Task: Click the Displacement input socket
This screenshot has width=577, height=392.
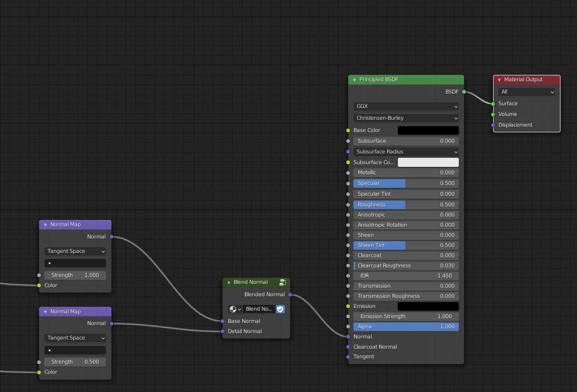Action: click(x=493, y=125)
